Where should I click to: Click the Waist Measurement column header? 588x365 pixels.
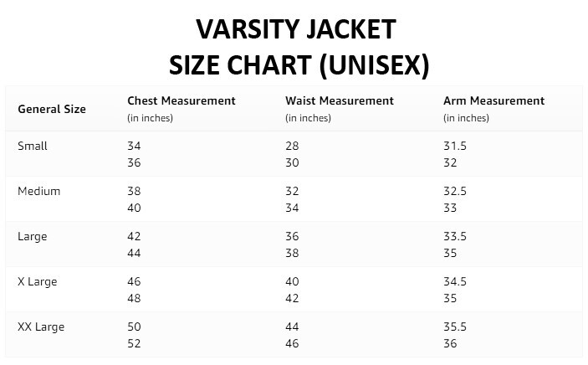coord(340,100)
